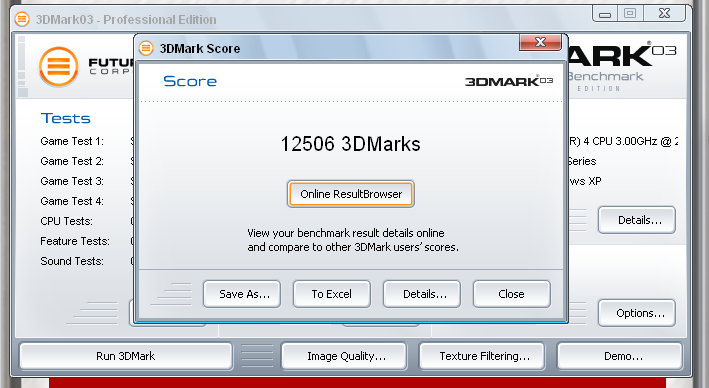Maximize the 3DMark03 main window
Viewport: 709px width, 388px height.
pyautogui.click(x=631, y=14)
